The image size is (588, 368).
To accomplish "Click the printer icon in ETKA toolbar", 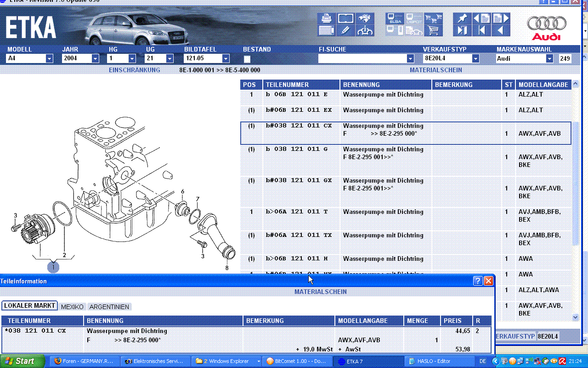I will [x=326, y=19].
